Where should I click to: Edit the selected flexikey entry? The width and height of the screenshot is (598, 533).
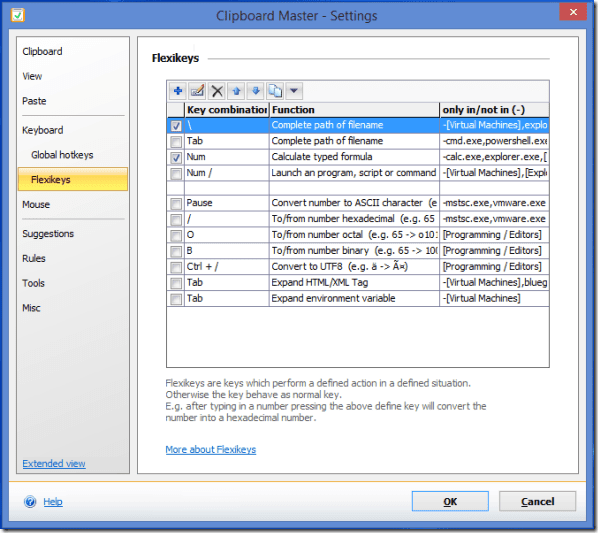pos(197,91)
